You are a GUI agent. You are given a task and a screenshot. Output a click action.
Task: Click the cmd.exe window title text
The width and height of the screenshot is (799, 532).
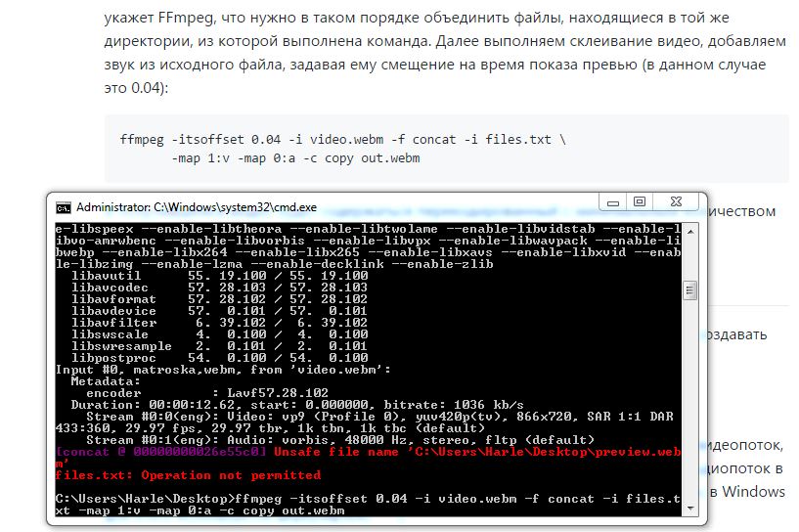coord(197,207)
